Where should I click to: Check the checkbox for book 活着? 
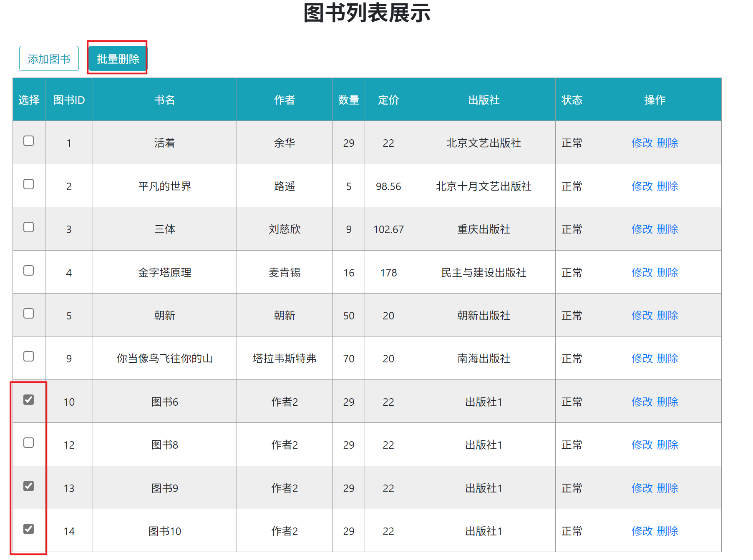point(28,141)
